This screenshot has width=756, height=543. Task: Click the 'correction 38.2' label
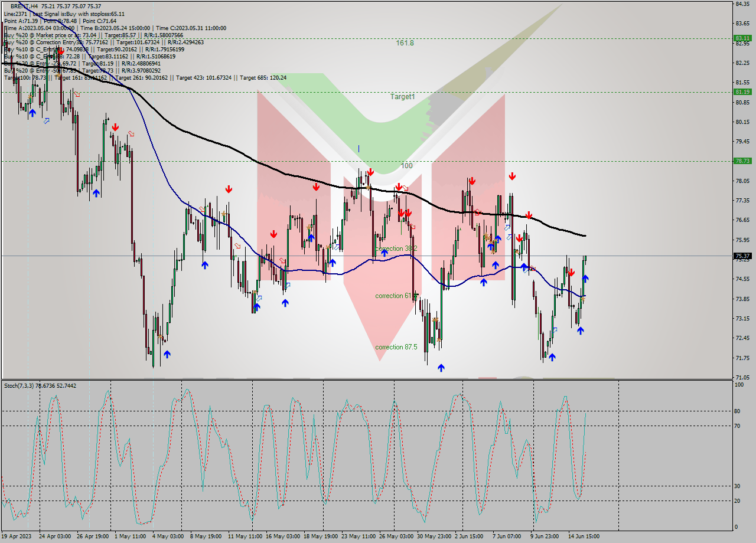point(396,248)
